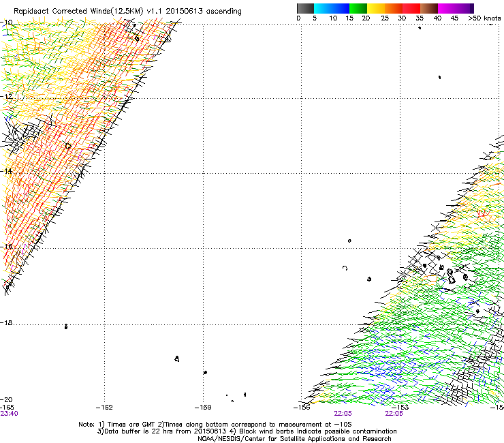Click the '-159' longitude axis label

coord(203,408)
